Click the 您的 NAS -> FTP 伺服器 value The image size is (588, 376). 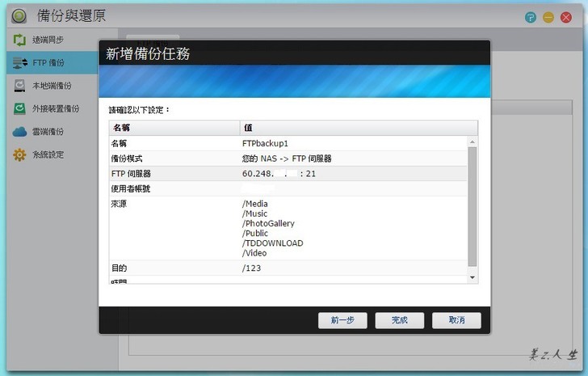pyautogui.click(x=287, y=158)
